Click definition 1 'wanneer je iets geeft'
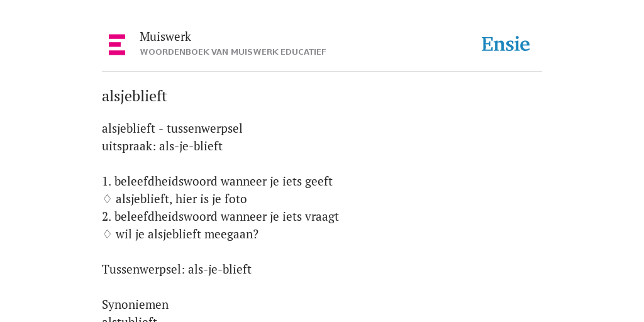Screen dimensions: 644x322 [217, 181]
